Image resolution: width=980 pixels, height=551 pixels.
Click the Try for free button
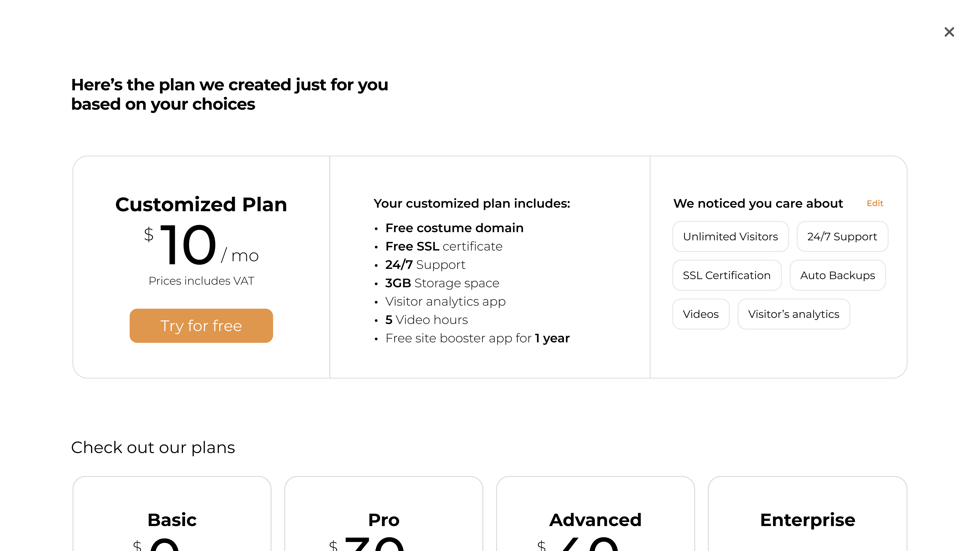201,325
